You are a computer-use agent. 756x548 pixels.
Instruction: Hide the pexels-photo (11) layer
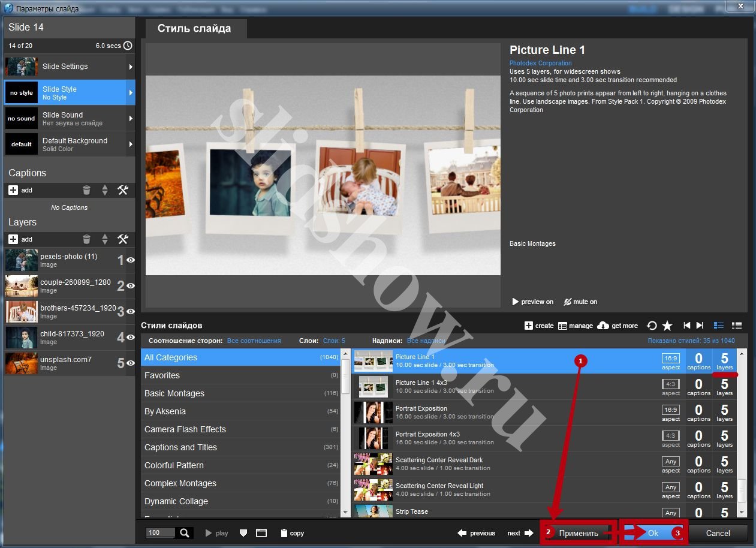tap(130, 260)
